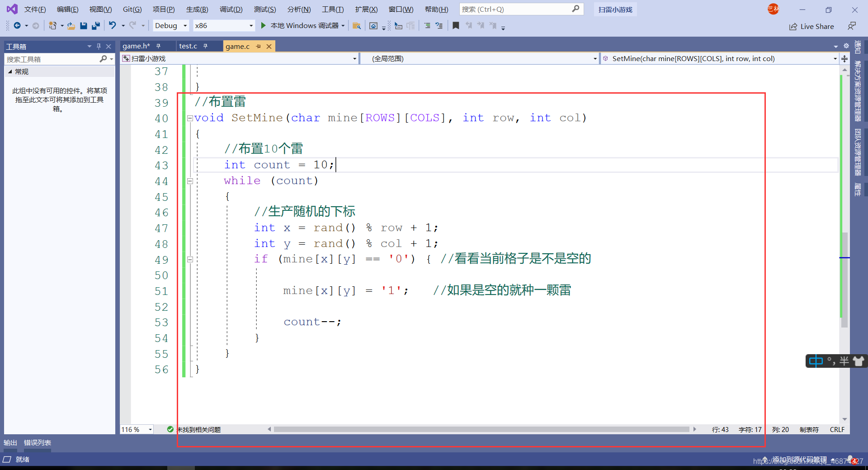Jump to the previous bookmark
The width and height of the screenshot is (868, 470).
469,26
